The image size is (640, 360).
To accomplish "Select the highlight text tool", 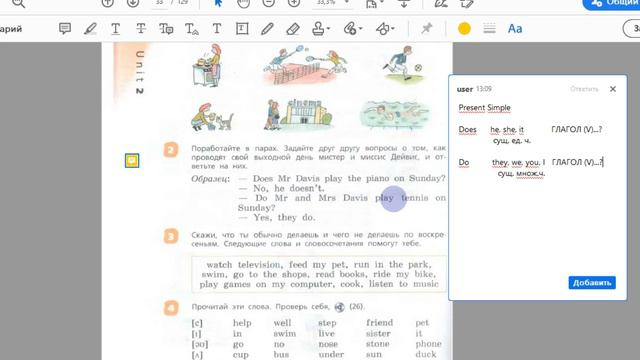I will [90, 29].
